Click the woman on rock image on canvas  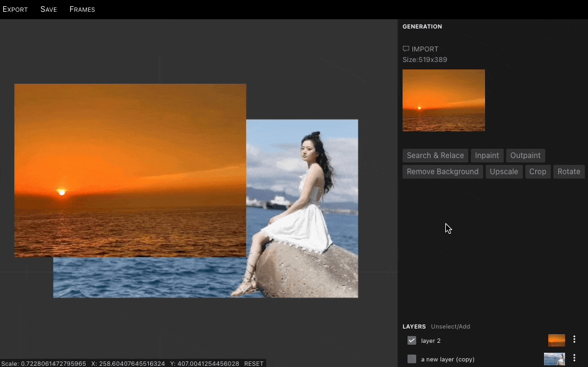(304, 205)
